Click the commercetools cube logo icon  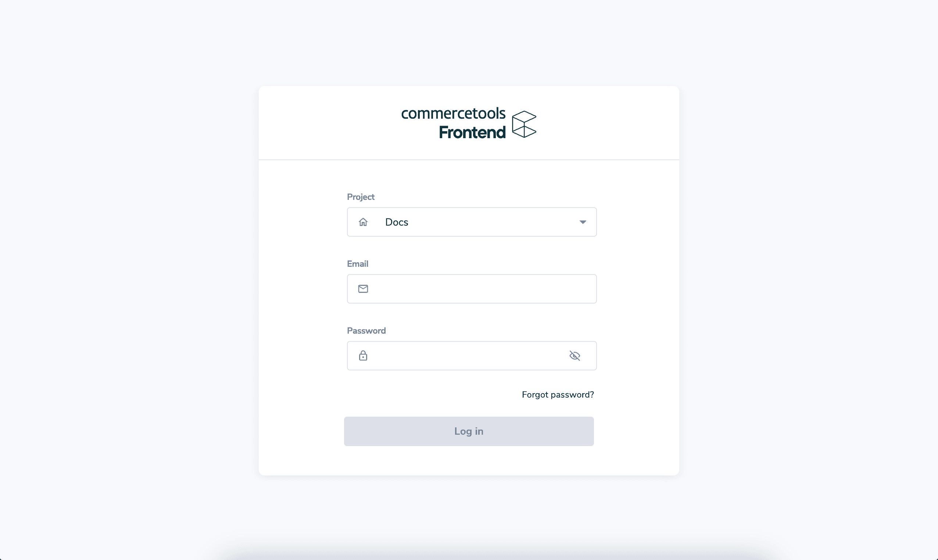(524, 124)
